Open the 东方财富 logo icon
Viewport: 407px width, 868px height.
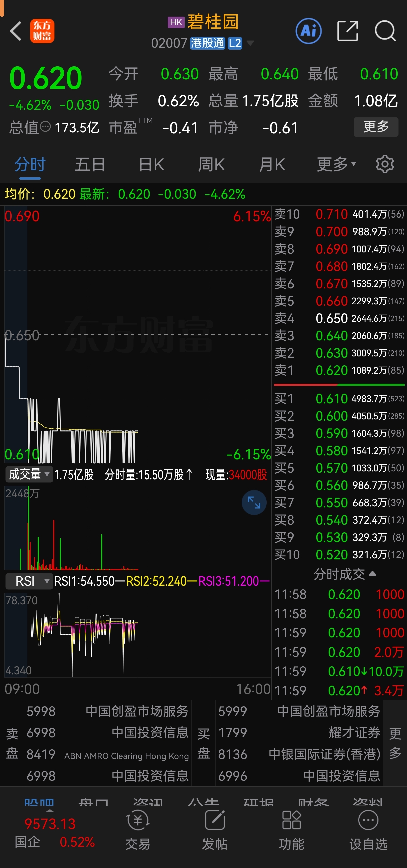tap(42, 31)
